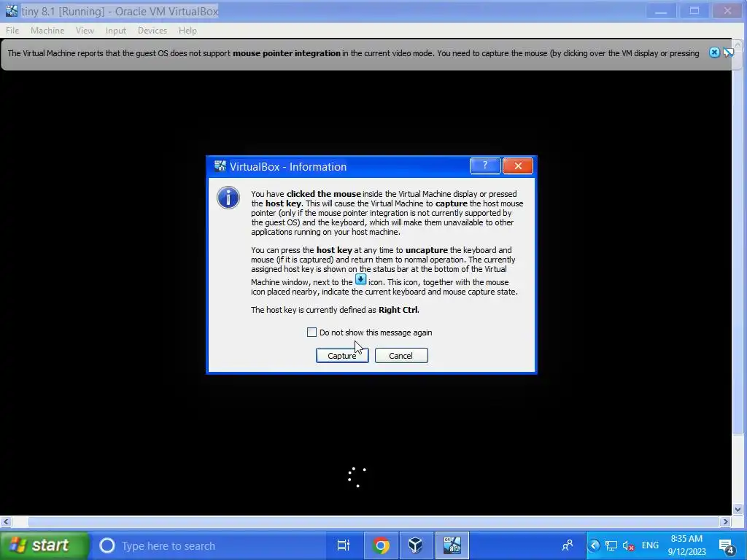747x560 pixels.
Task: Click the mouse integration disabled icon in notification bar
Action: pyautogui.click(x=727, y=52)
